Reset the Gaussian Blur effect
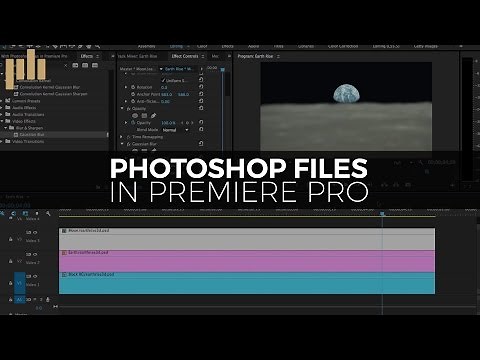Viewport: 480px width, 360px height. tap(201, 144)
